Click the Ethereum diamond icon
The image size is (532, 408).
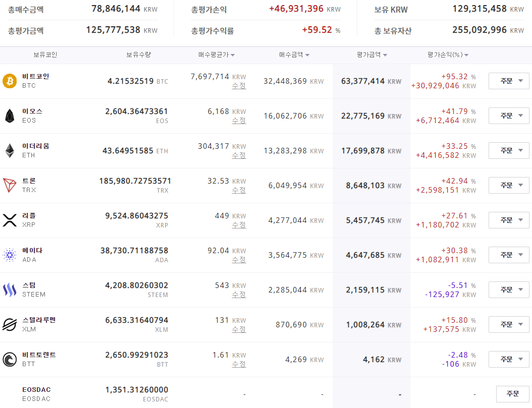tap(10, 150)
